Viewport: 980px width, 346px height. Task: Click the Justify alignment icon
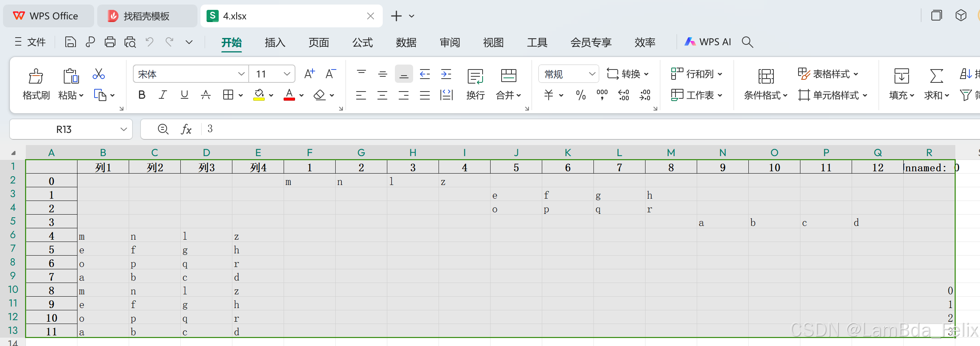425,95
